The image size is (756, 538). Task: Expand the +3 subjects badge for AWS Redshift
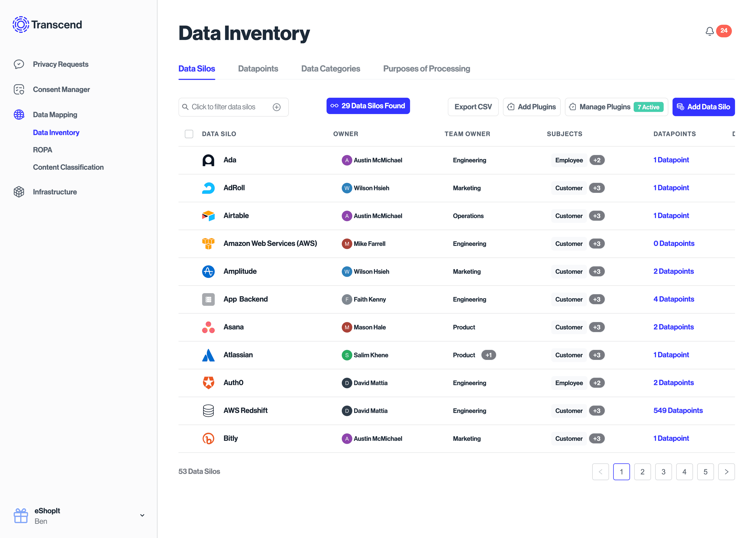[597, 411]
